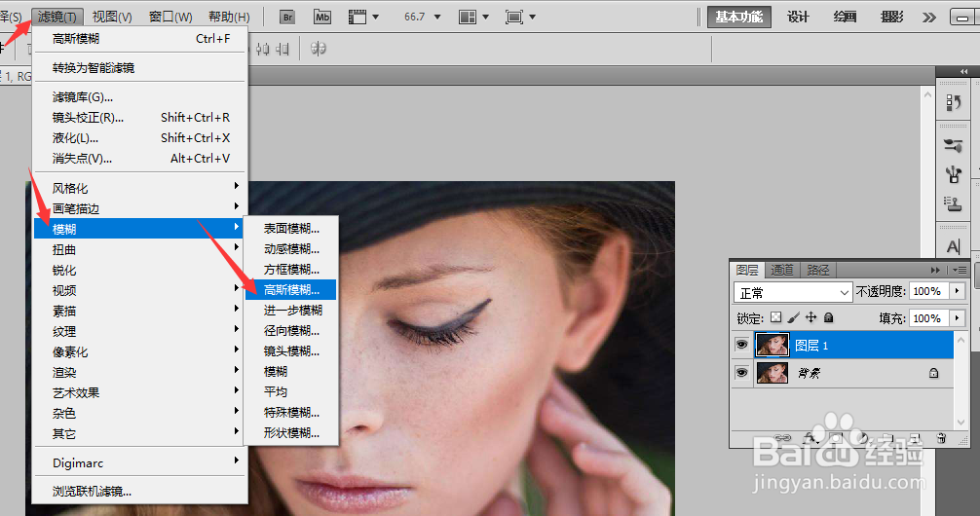The width and height of the screenshot is (980, 516).
Task: Toggle lock transparent pixels checkerboard icon
Action: [x=775, y=317]
